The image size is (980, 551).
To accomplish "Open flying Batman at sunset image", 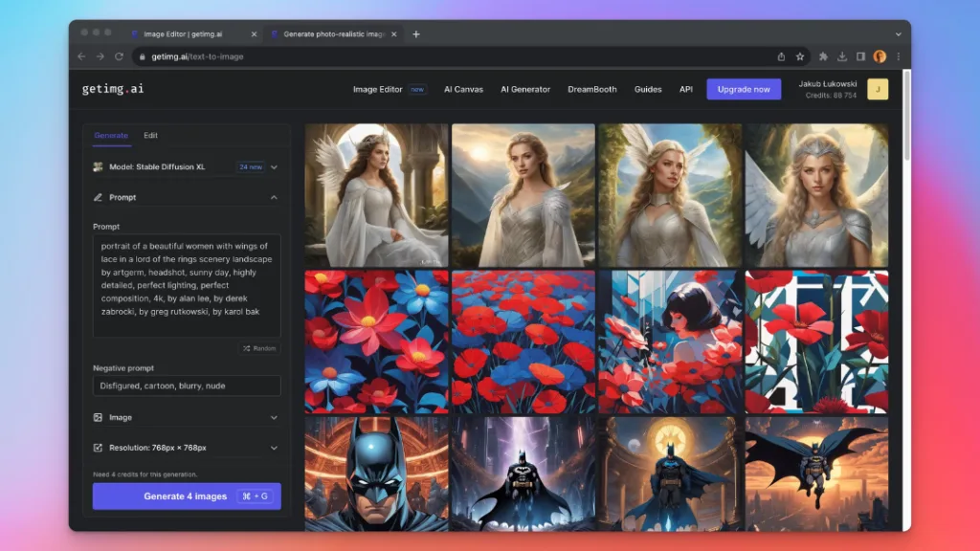I will [817, 474].
